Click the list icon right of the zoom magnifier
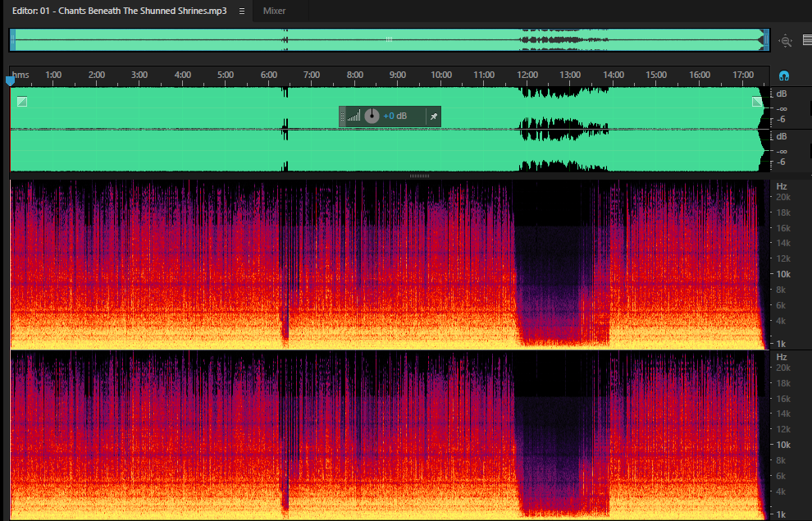The height and width of the screenshot is (521, 812). coord(807,40)
